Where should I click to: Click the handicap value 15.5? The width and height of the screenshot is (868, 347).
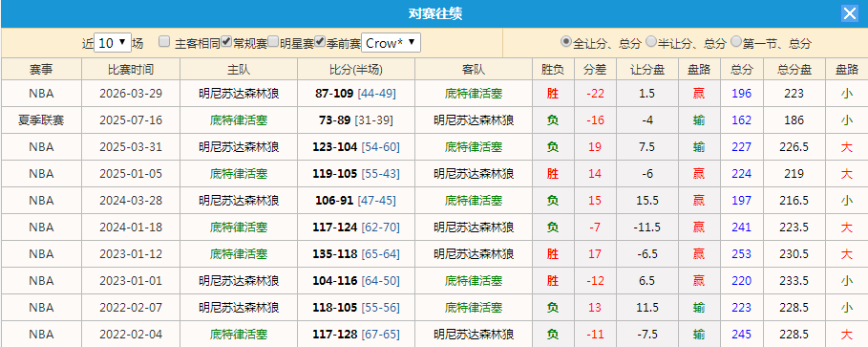(647, 200)
